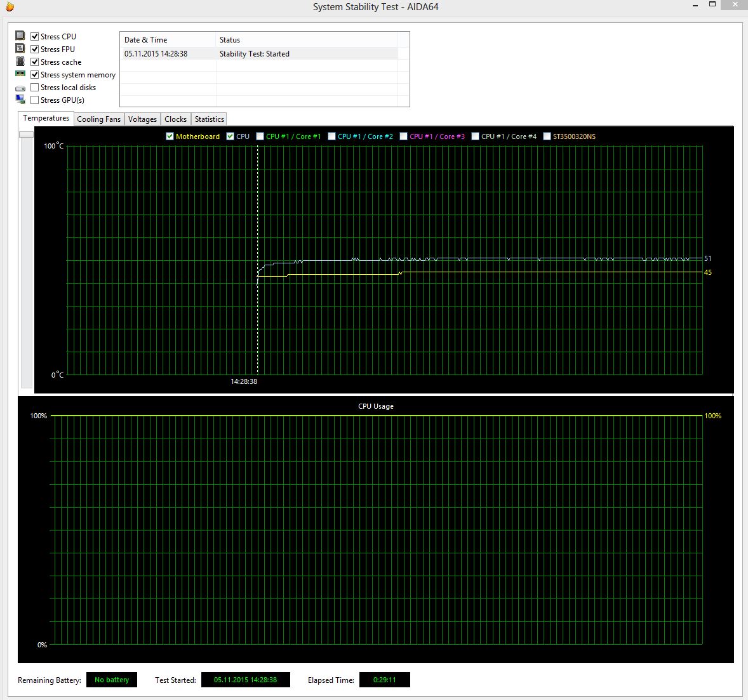Maximize the System Stability Test window
Image resolution: width=748 pixels, height=700 pixels.
[x=712, y=4]
